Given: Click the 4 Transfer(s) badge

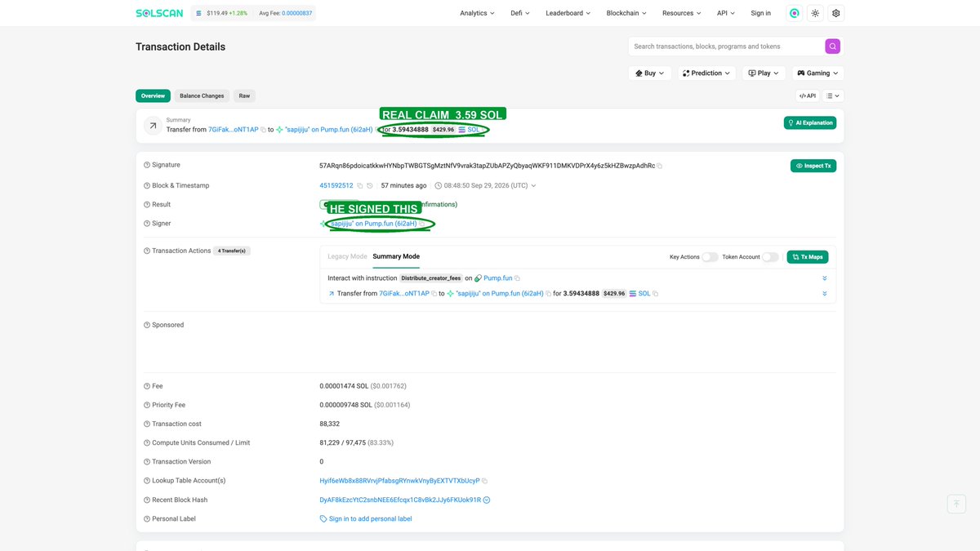Looking at the screenshot, I should click(233, 251).
